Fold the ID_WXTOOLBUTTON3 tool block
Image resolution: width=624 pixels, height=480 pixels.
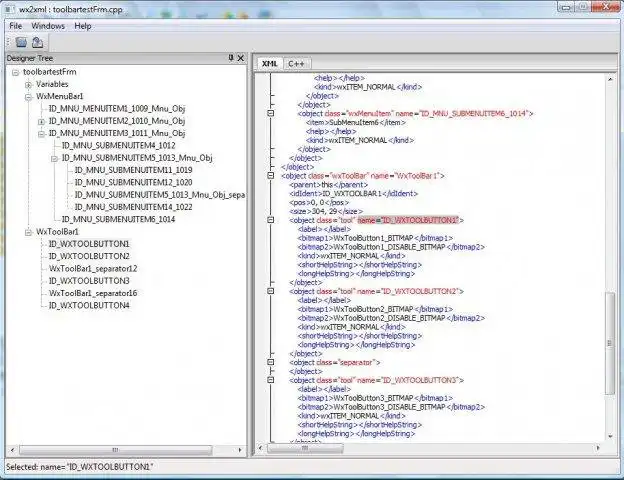(271, 380)
